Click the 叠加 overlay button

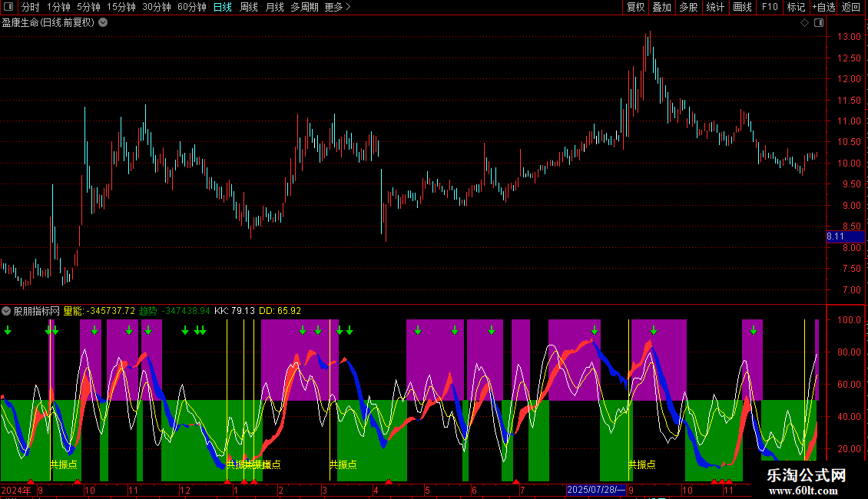[661, 7]
